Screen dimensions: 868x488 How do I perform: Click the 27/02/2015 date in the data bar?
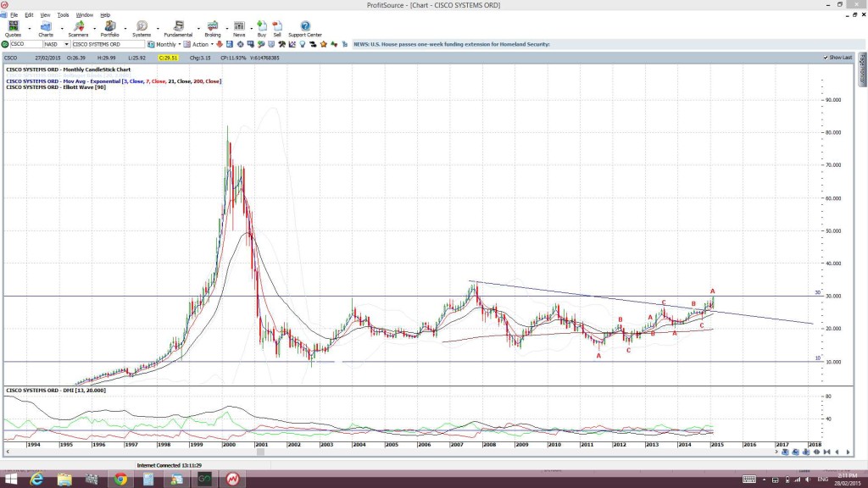[47, 58]
